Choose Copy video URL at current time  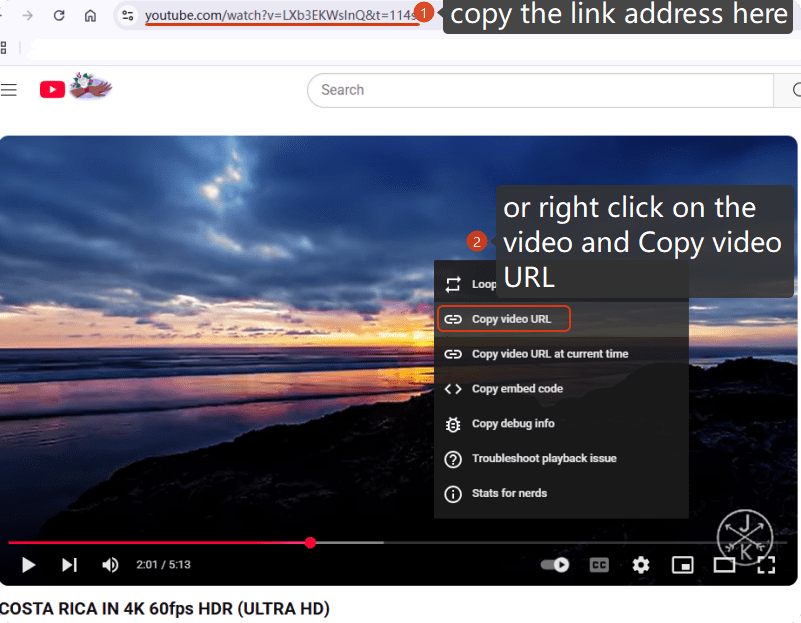click(x=550, y=354)
